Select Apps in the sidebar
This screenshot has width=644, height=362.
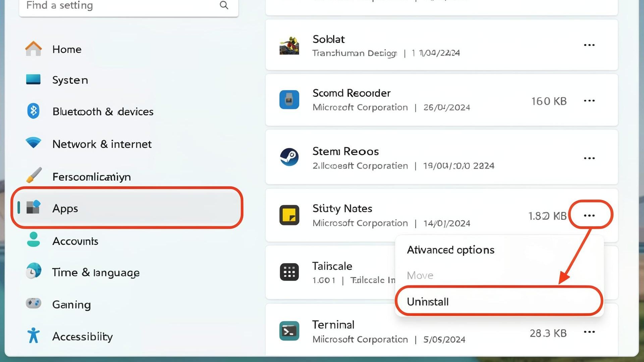click(x=127, y=207)
